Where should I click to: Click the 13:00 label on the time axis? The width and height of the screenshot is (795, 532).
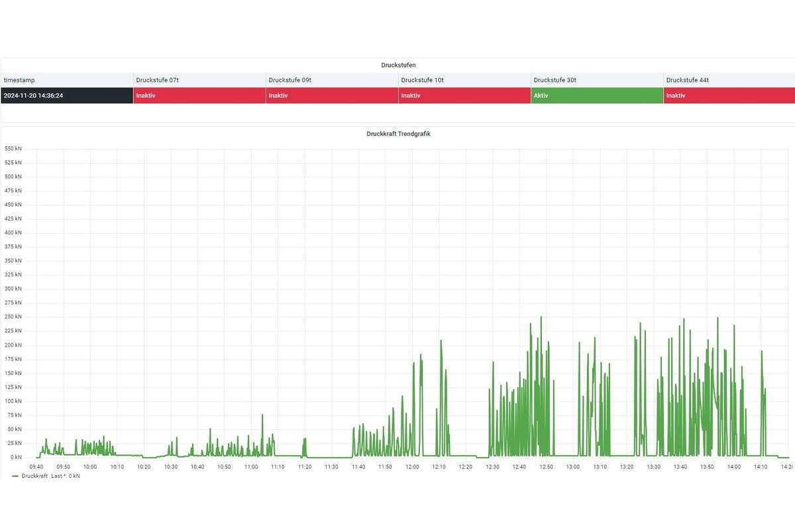pyautogui.click(x=573, y=467)
